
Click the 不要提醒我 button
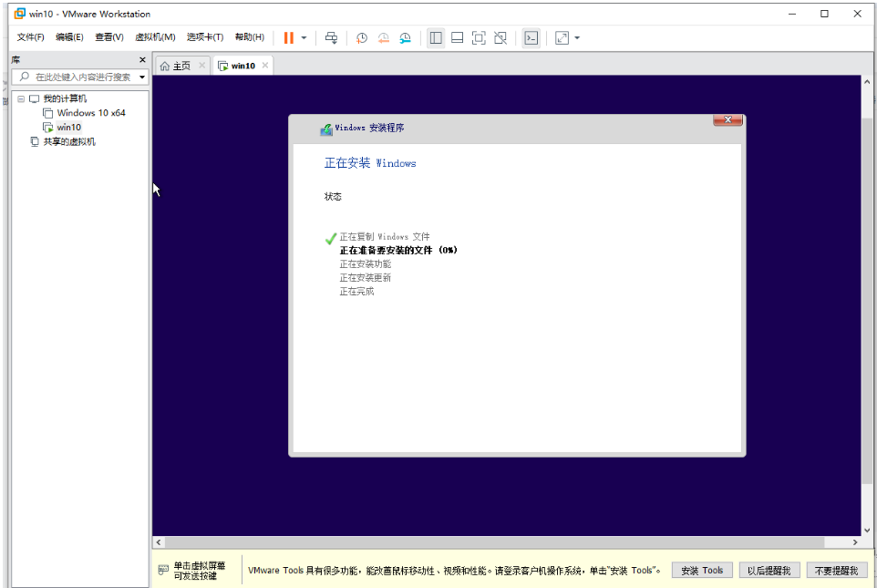tap(836, 571)
